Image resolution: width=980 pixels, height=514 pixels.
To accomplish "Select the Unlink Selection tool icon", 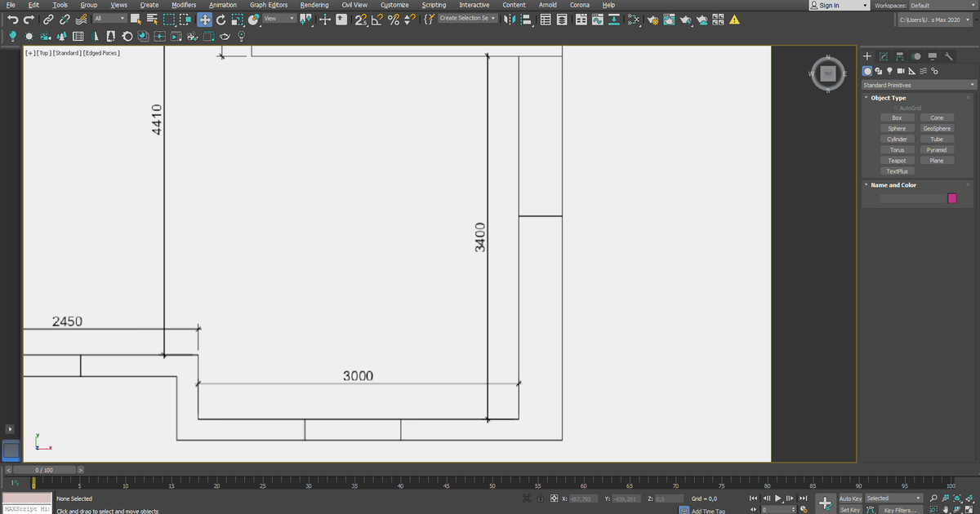I will pyautogui.click(x=65, y=20).
